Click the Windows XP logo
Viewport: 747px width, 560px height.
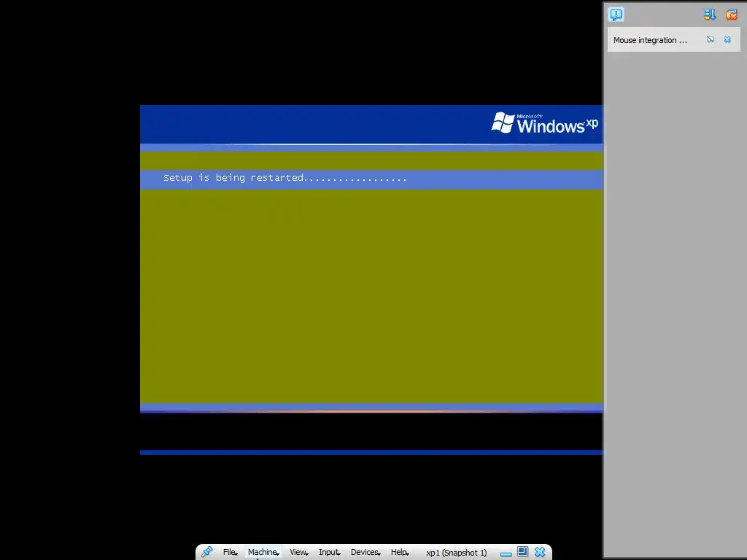[x=544, y=122]
